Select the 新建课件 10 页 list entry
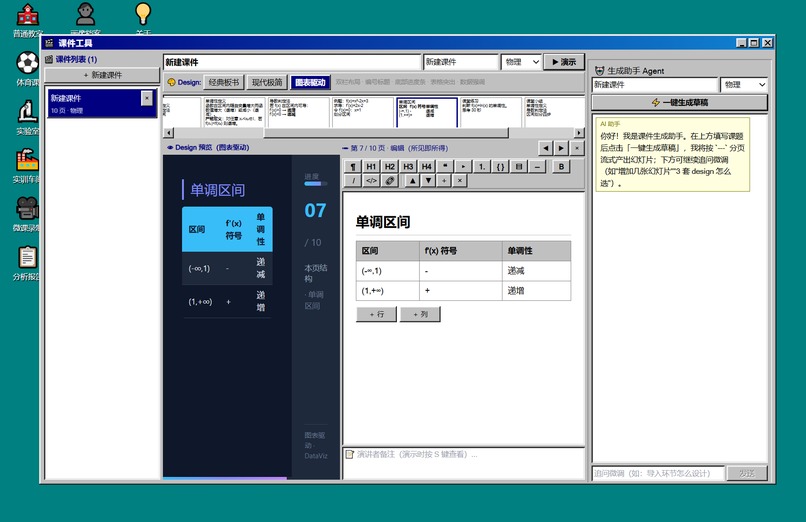This screenshot has width=806, height=522. (102, 103)
